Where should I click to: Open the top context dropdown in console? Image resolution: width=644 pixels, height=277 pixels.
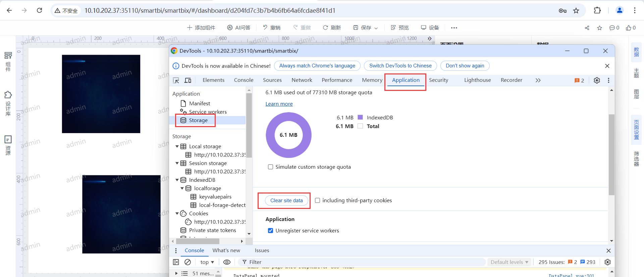[207, 262]
